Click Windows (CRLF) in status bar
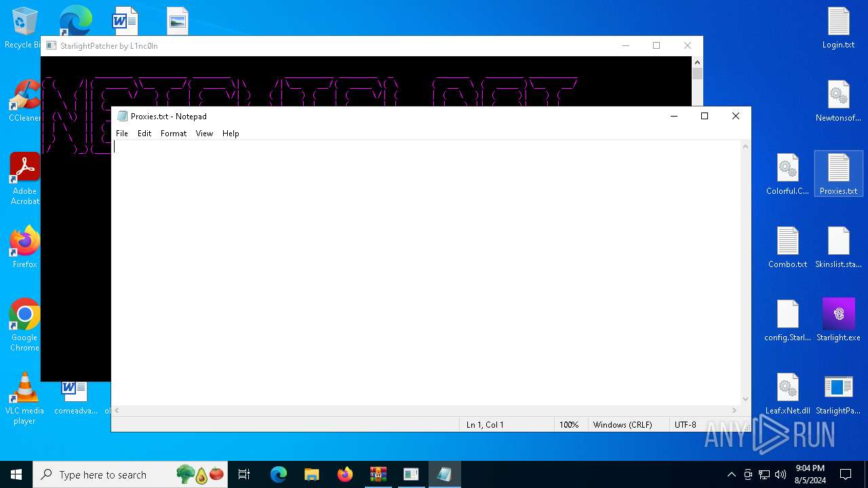The height and width of the screenshot is (488, 868). [x=623, y=425]
